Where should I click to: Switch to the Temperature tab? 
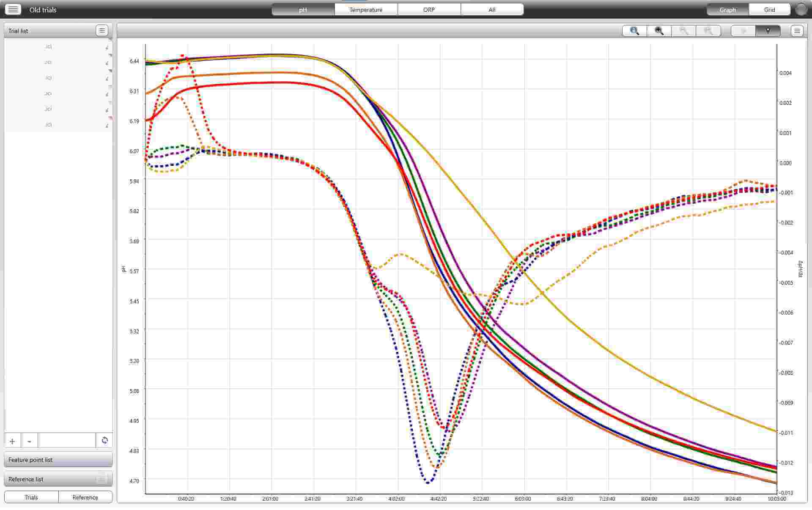click(366, 9)
